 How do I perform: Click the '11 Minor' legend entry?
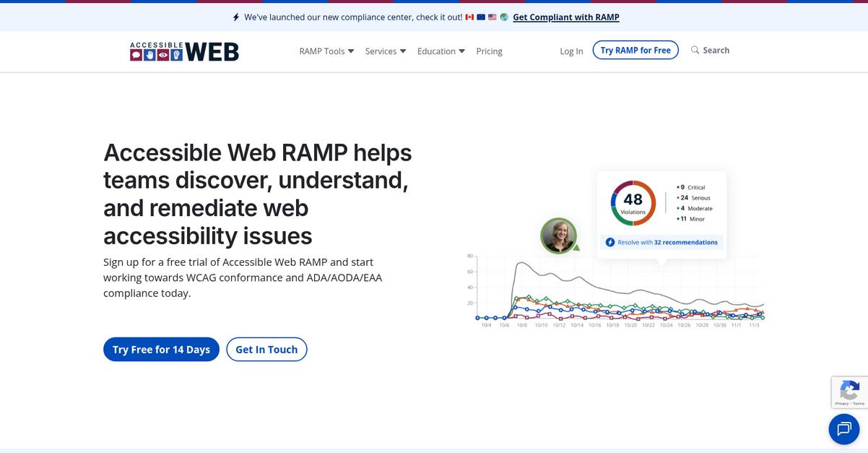[690, 218]
